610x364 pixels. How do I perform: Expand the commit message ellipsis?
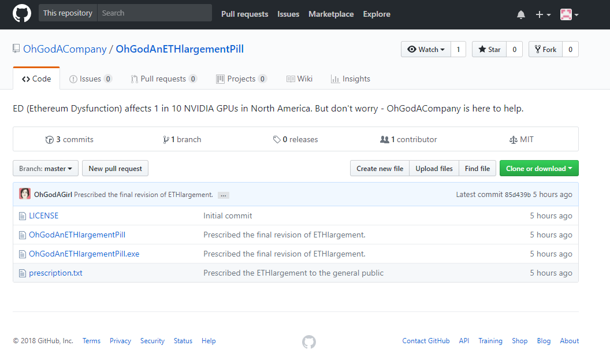point(224,195)
